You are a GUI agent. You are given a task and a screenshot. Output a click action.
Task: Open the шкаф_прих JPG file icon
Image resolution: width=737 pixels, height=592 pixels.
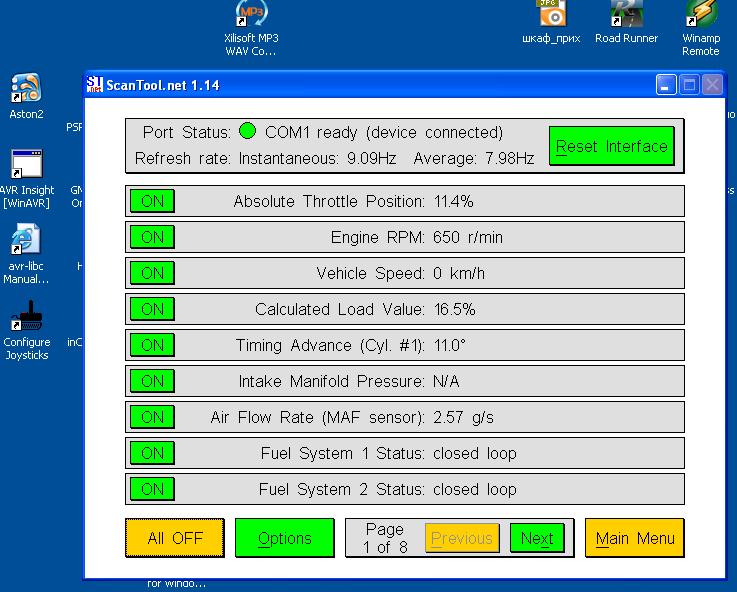tap(552, 14)
